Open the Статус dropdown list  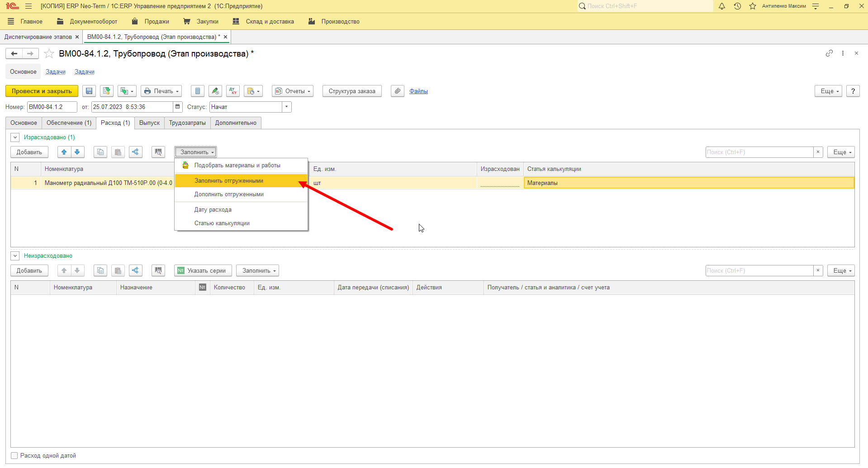coord(287,107)
